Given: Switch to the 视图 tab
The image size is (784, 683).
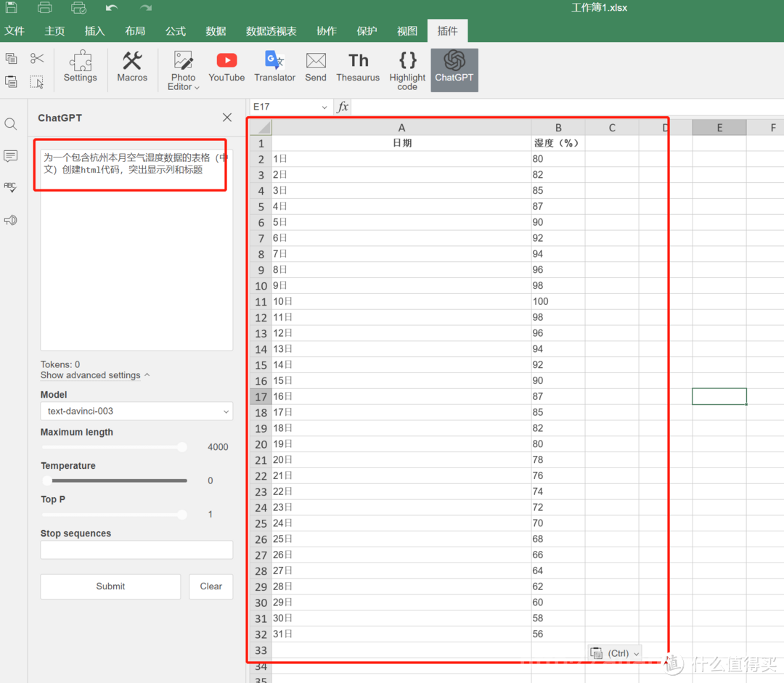Looking at the screenshot, I should tap(407, 31).
